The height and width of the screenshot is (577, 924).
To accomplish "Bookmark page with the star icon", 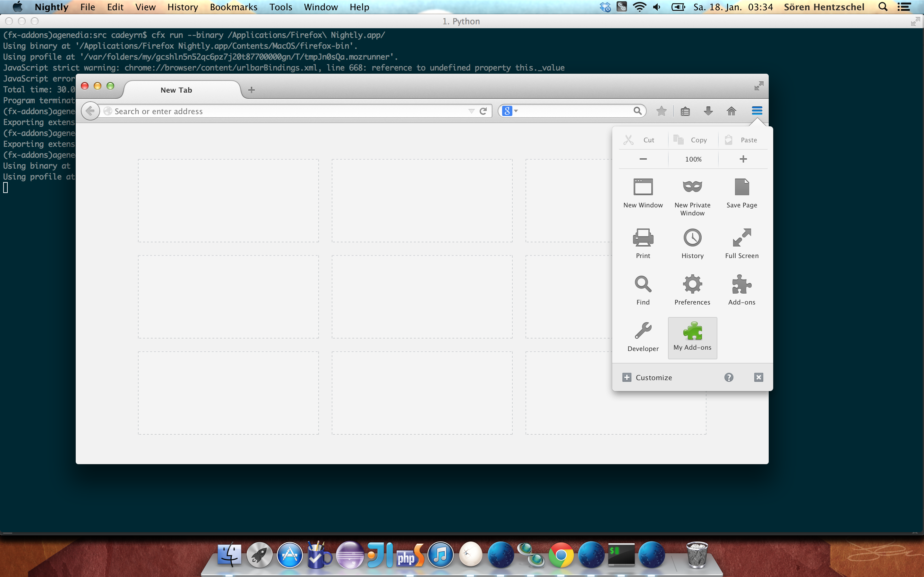I will (x=661, y=111).
